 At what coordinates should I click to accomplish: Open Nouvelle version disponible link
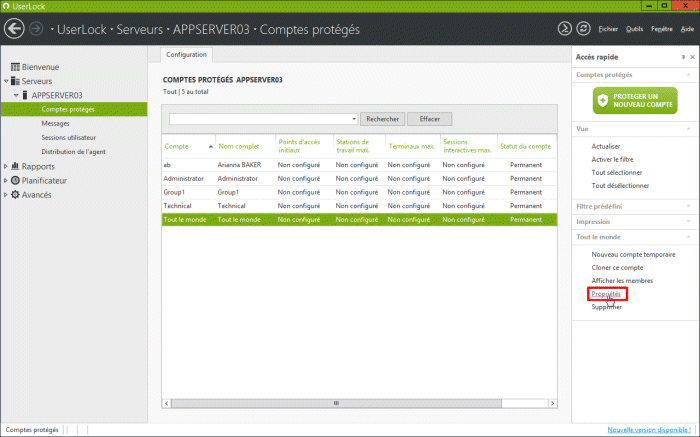click(x=649, y=430)
